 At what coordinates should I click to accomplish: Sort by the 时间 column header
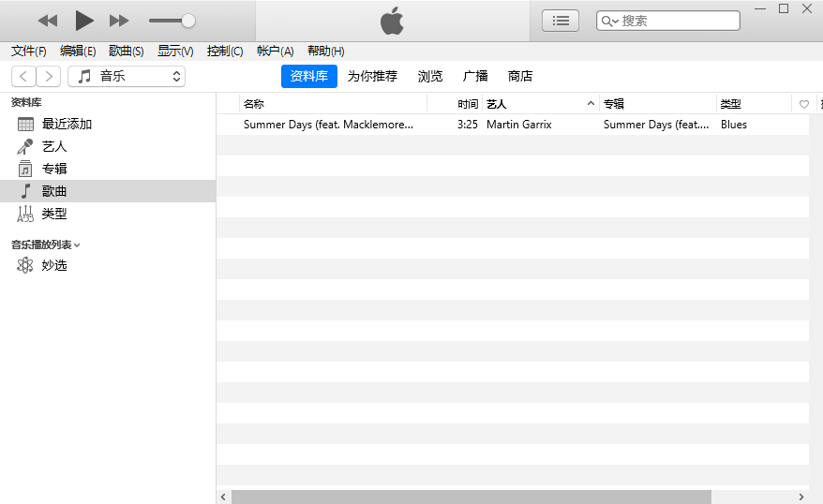tap(455, 104)
